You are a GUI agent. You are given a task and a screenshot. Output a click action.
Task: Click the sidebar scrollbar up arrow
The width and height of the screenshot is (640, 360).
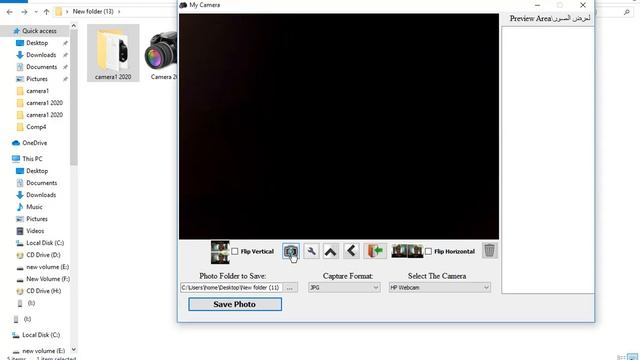[x=73, y=26]
